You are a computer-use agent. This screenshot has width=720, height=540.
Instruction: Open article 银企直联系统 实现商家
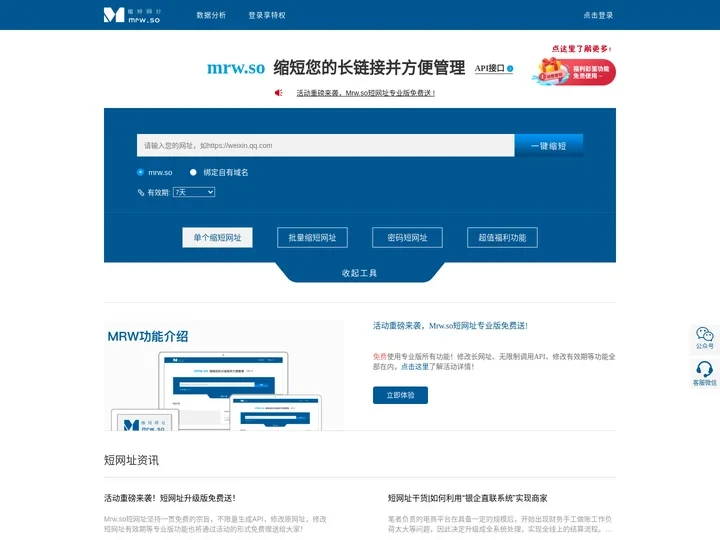point(467,498)
